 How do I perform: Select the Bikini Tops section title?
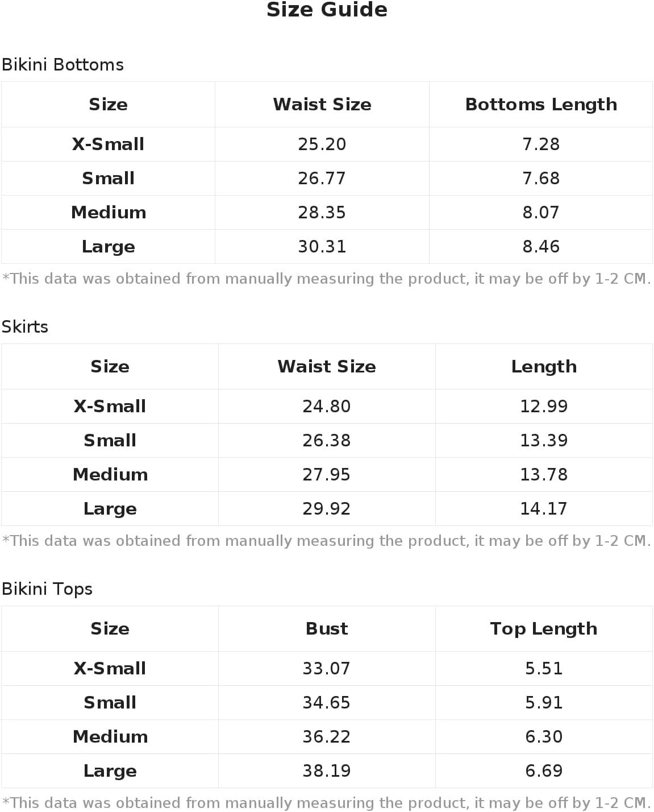(47, 589)
